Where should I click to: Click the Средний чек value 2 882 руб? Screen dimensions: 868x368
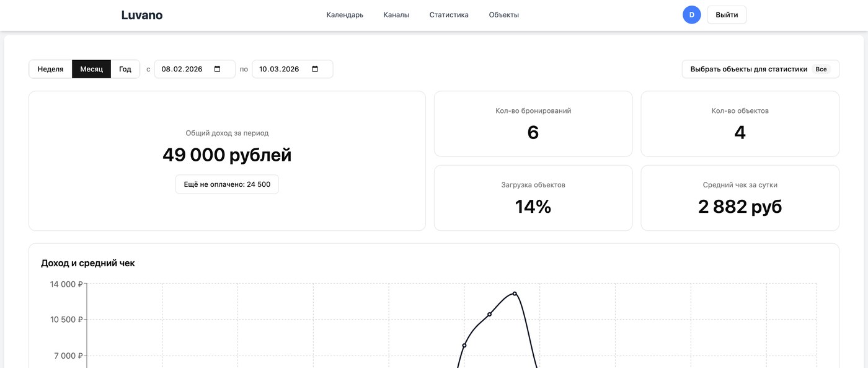[x=740, y=206]
